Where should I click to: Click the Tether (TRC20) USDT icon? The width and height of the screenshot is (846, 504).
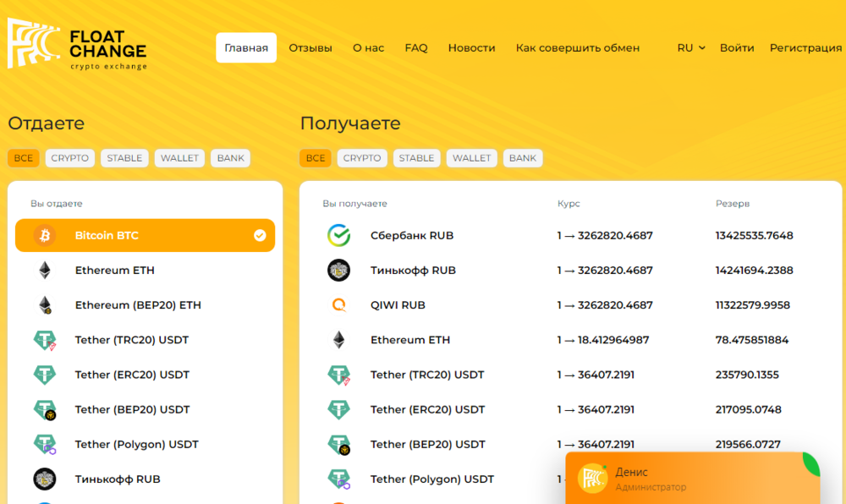coord(44,340)
